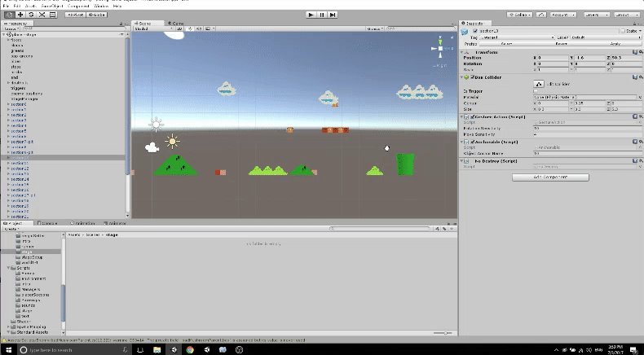Toggle scene lighting sun icon
Viewport: 644px width, 355px height.
click(190, 28)
